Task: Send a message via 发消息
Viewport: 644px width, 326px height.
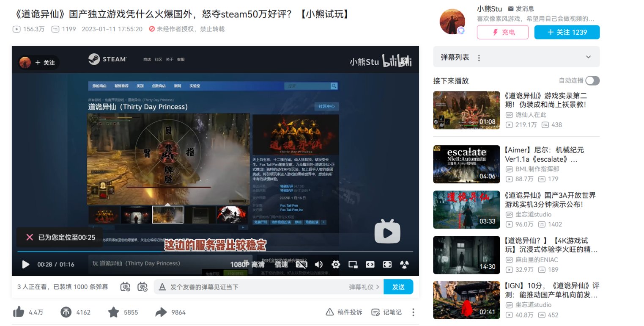Action: [521, 8]
